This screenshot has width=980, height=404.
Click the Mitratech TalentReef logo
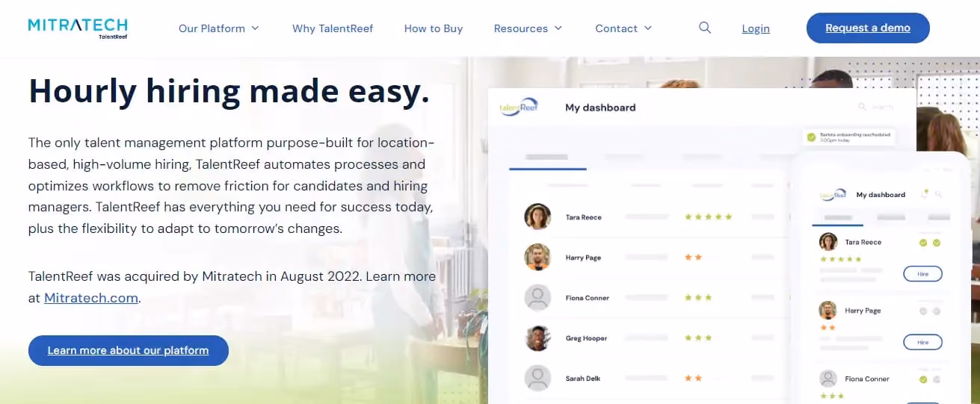[78, 28]
